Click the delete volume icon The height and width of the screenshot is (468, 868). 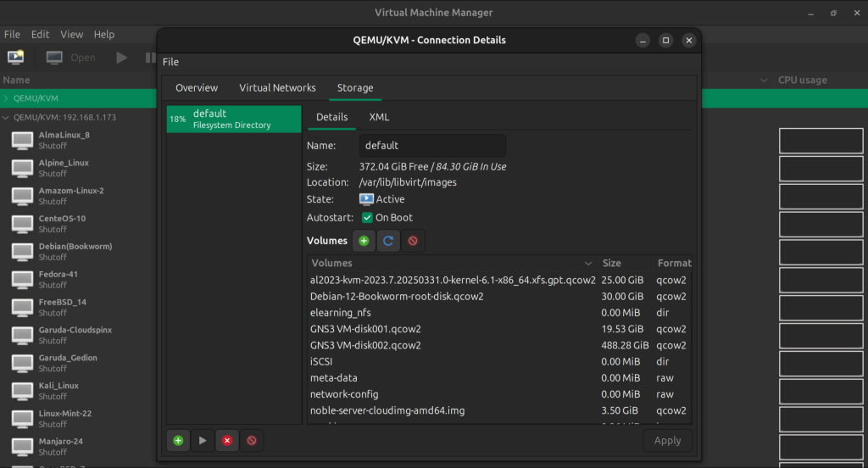coord(413,241)
